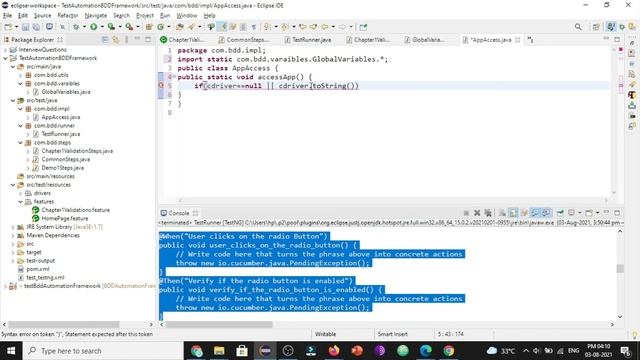This screenshot has height=360, width=640.
Task: Click the error marker on line 5
Action: (x=161, y=85)
